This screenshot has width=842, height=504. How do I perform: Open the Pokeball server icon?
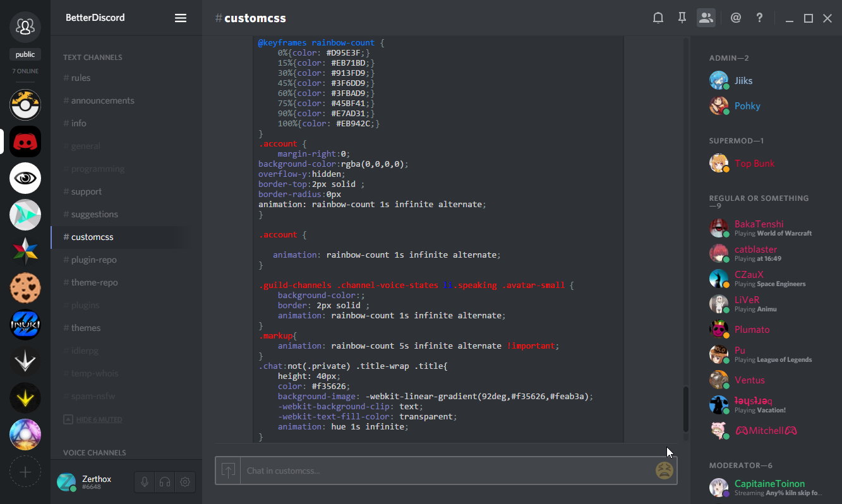coord(25,105)
